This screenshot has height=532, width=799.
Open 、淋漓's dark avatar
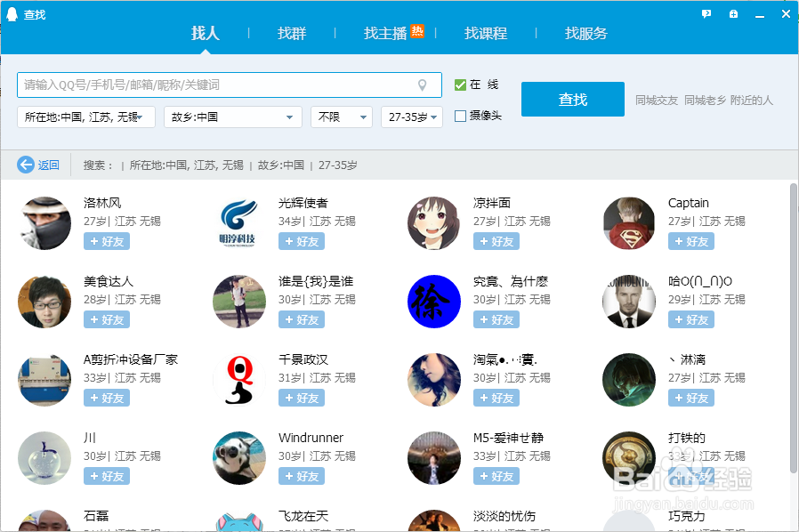pos(629,380)
